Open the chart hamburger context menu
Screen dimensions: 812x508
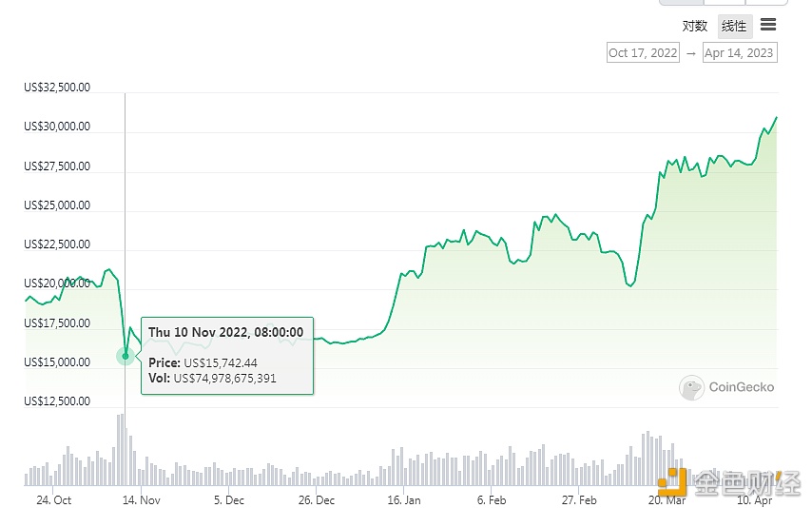click(768, 25)
